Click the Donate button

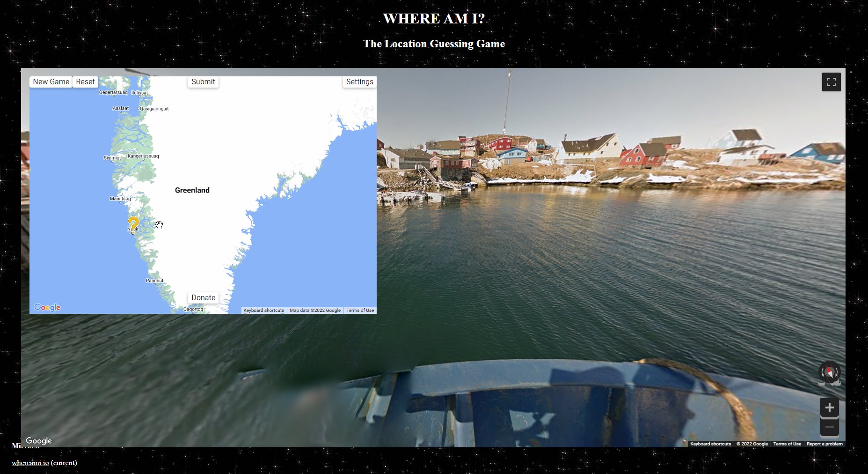[x=203, y=297]
